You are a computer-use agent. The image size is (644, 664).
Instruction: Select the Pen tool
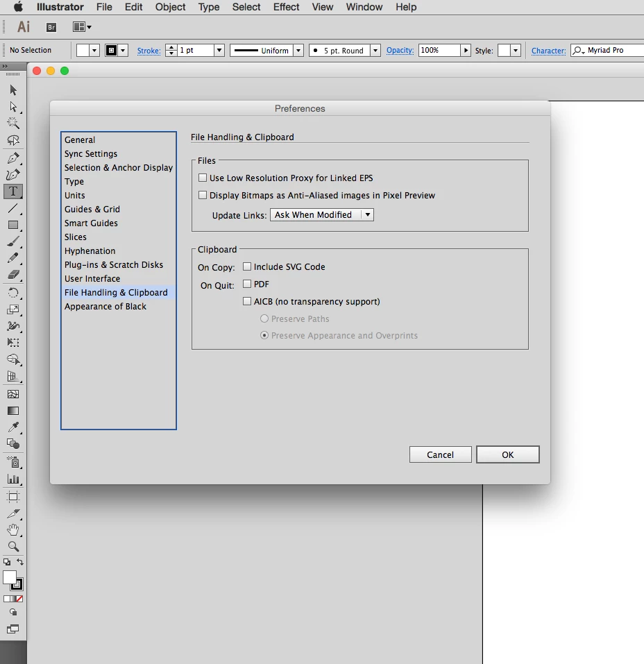[13, 158]
